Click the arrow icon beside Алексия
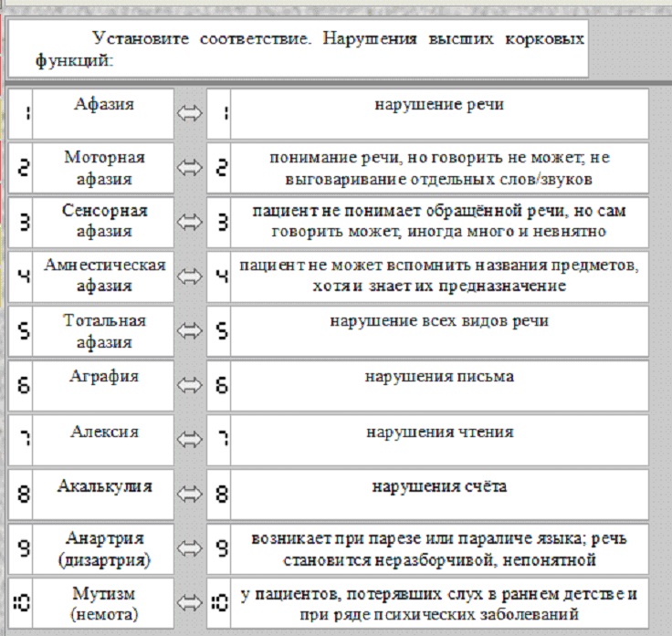672x636 pixels. (189, 440)
